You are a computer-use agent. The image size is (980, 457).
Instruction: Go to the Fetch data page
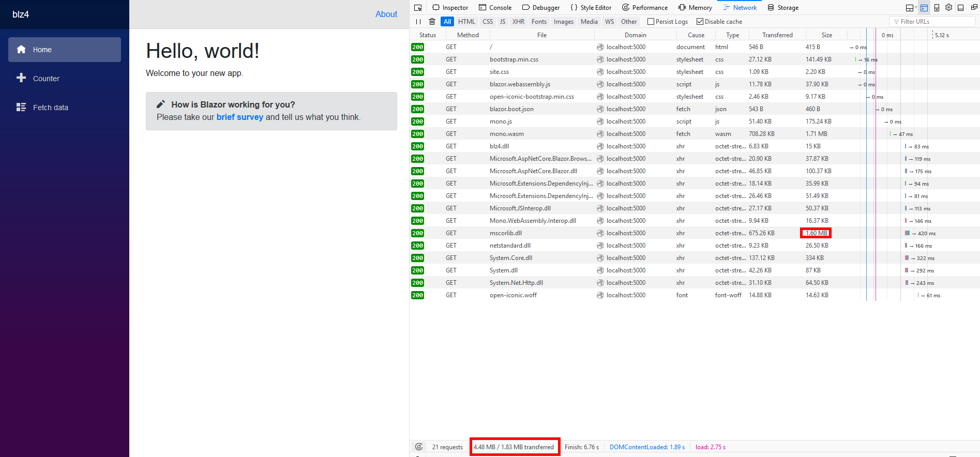tap(65, 108)
